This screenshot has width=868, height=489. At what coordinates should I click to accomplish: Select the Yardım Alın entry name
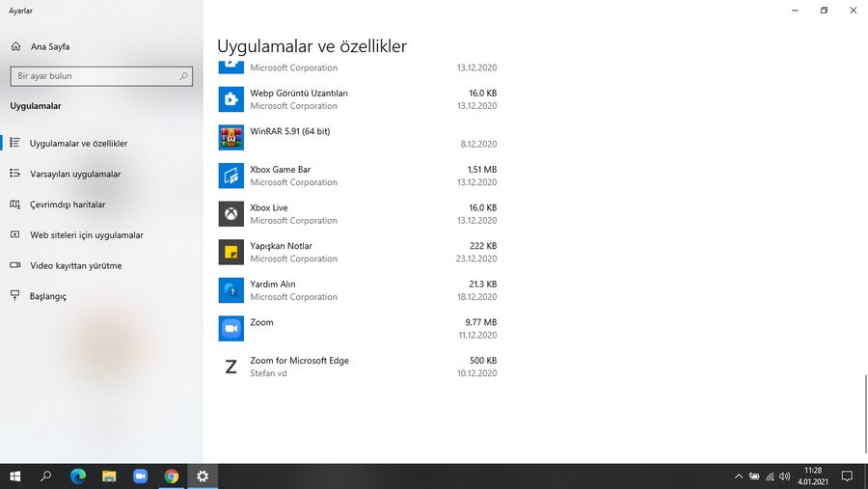pyautogui.click(x=273, y=285)
